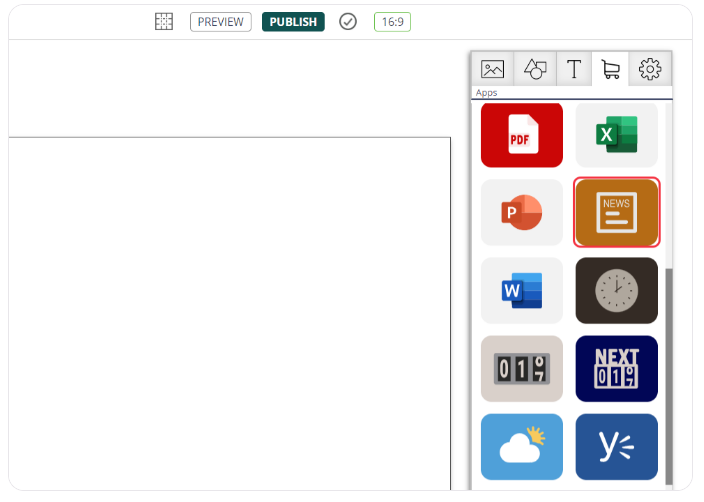This screenshot has height=502, width=704.
Task: Switch to the Shapes panel tab
Action: pos(535,69)
